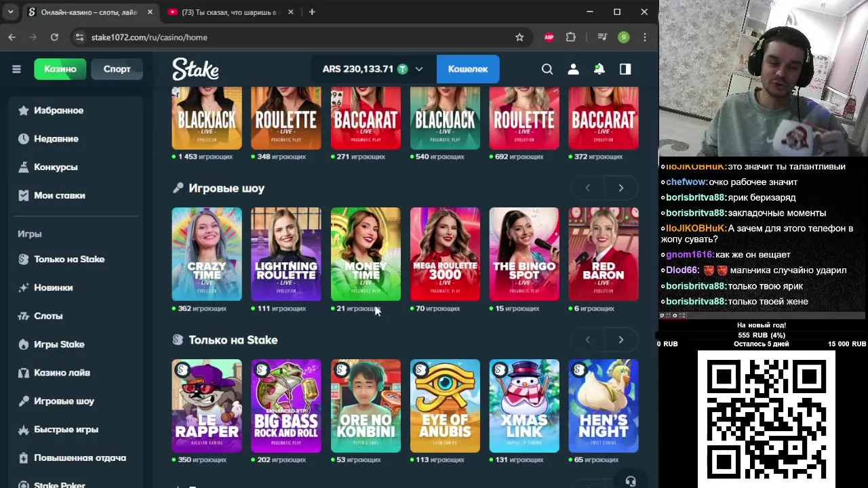Image resolution: width=868 pixels, height=488 pixels.
Task: Open a new browser tab
Action: click(312, 12)
